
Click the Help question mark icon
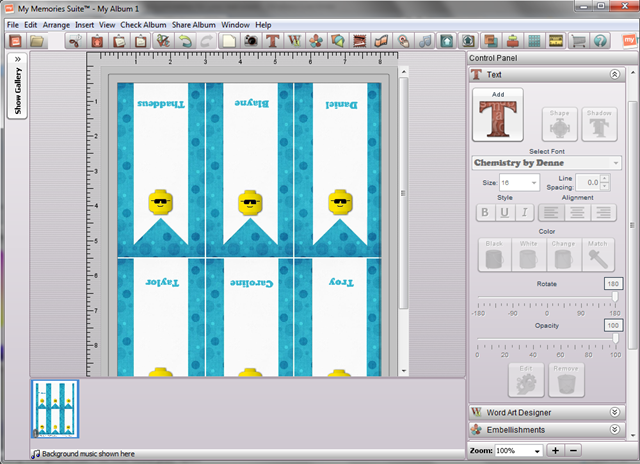click(x=600, y=41)
